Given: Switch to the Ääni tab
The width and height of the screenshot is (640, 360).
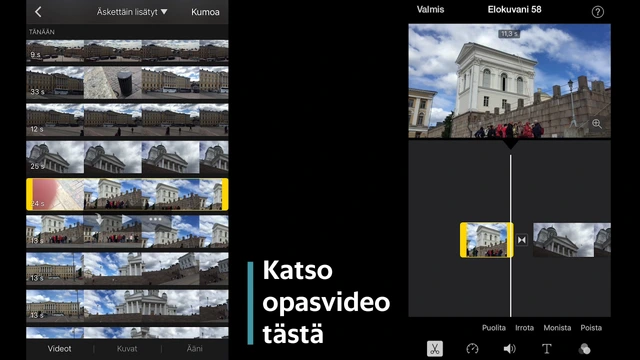Looking at the screenshot, I should coord(194,349).
